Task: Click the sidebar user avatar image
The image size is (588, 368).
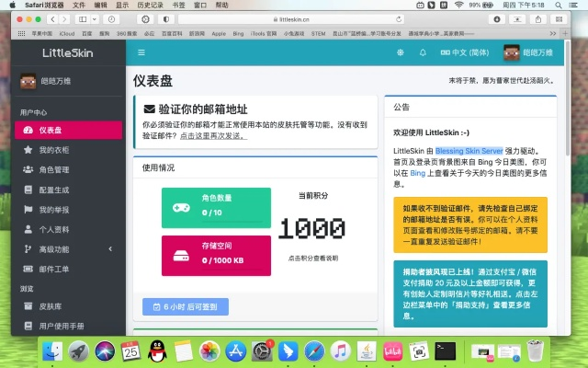Action: click(28, 81)
